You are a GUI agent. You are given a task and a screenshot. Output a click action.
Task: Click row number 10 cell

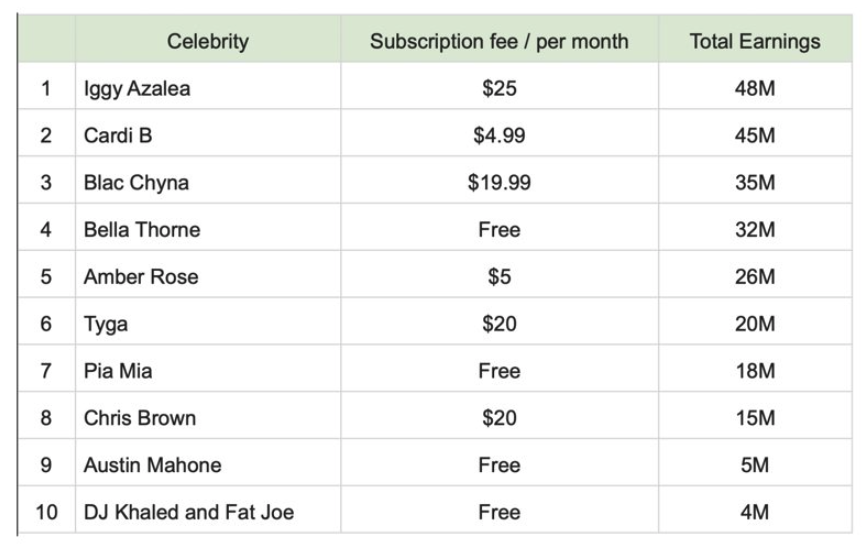click(46, 513)
